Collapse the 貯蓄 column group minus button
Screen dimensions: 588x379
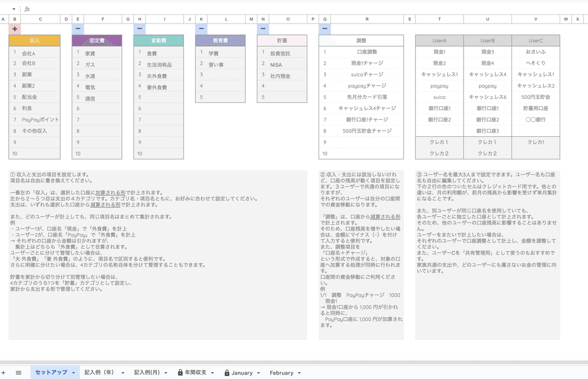click(263, 28)
